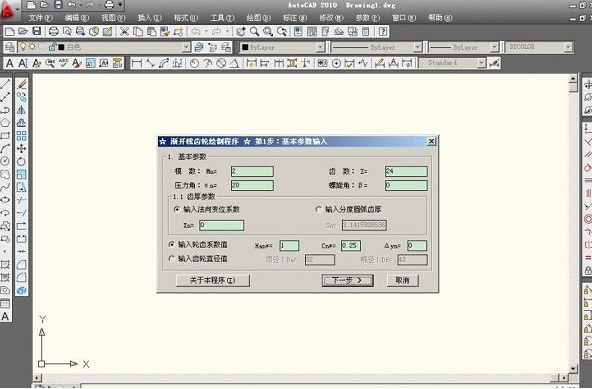Expand the quick access toolbar customize arrow
592x389 pixels.
click(120, 5)
